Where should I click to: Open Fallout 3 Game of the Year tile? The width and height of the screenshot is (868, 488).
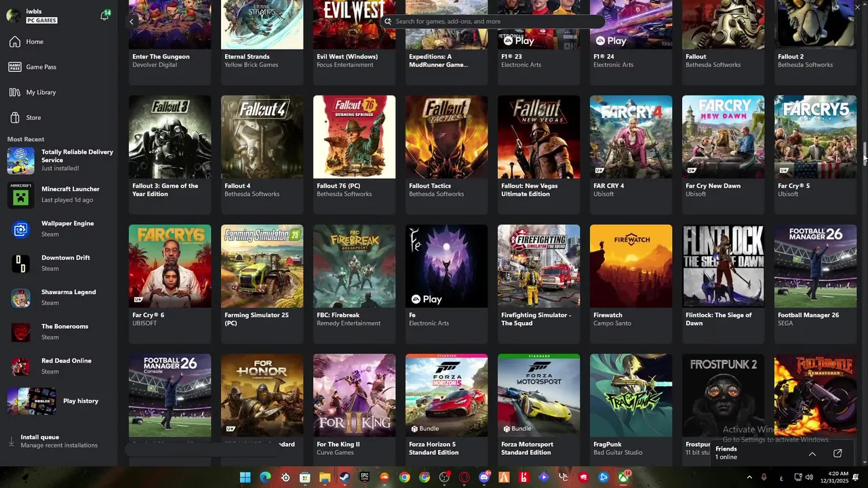[x=170, y=155]
